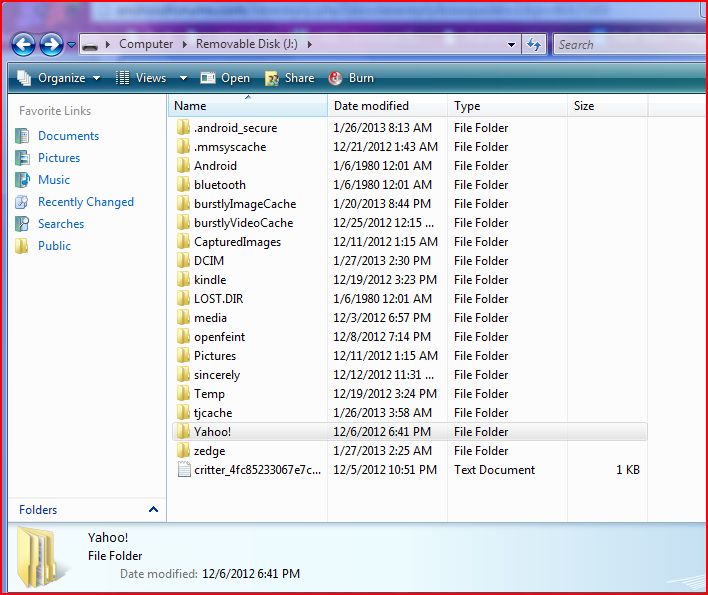
Task: Open the Organize menu
Action: coord(59,78)
